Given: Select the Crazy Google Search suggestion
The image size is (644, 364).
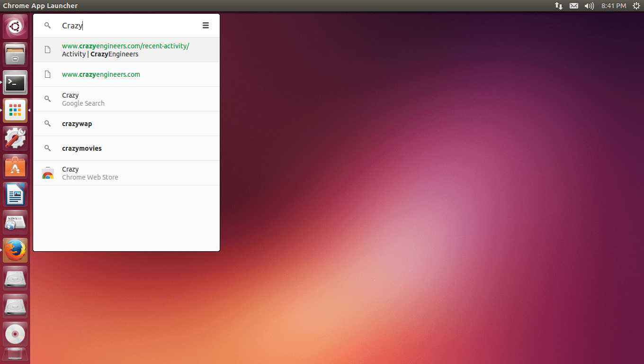Looking at the screenshot, I should (x=126, y=99).
